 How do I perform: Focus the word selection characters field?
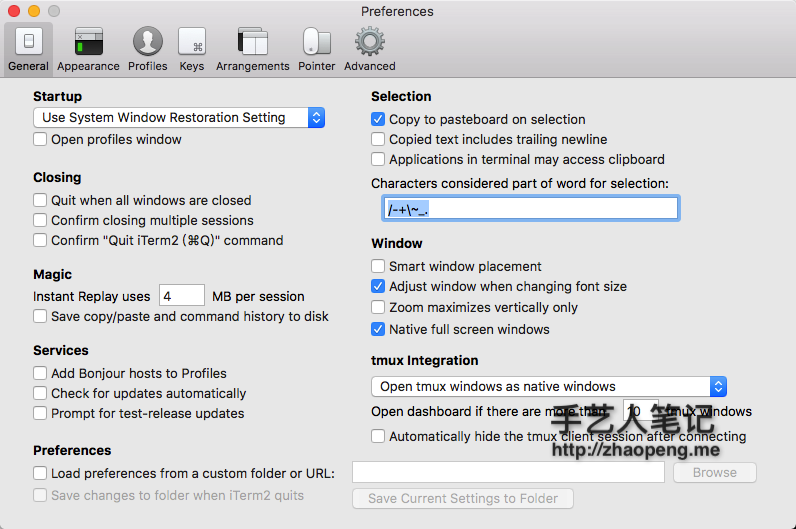point(530,208)
